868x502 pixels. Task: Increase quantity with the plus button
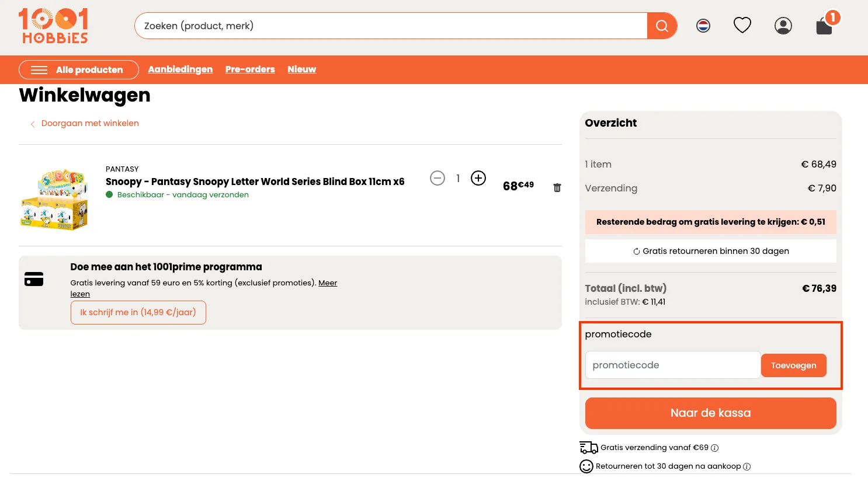click(x=478, y=178)
